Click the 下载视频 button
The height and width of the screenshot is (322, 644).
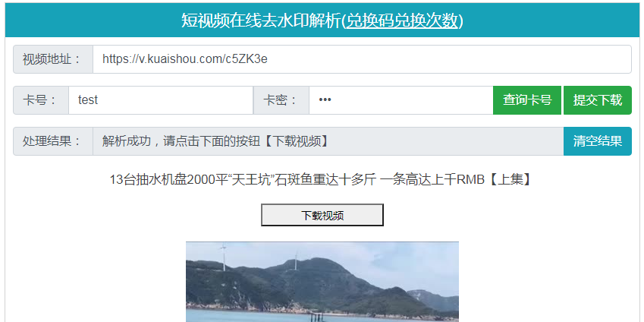322,215
